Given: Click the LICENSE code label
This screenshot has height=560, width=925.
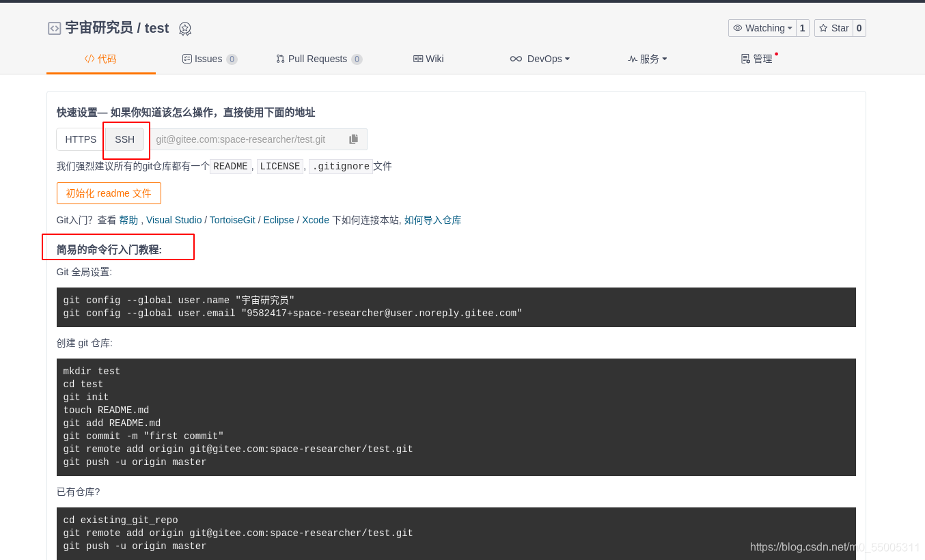Looking at the screenshot, I should (280, 167).
